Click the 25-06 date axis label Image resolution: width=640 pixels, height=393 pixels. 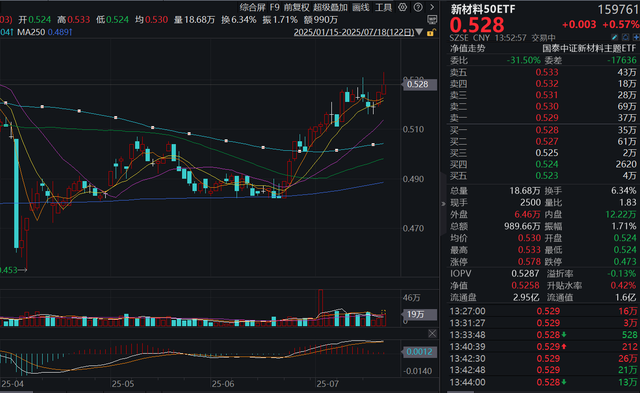(x=223, y=384)
